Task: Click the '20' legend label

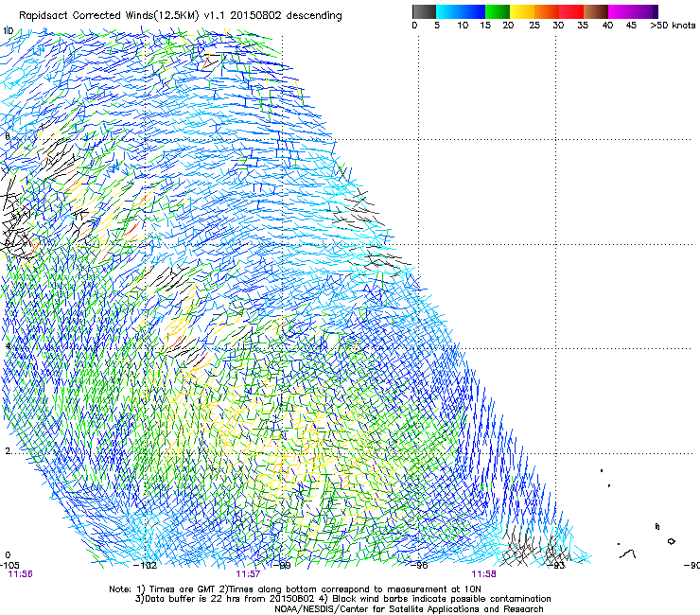Action: (x=508, y=26)
